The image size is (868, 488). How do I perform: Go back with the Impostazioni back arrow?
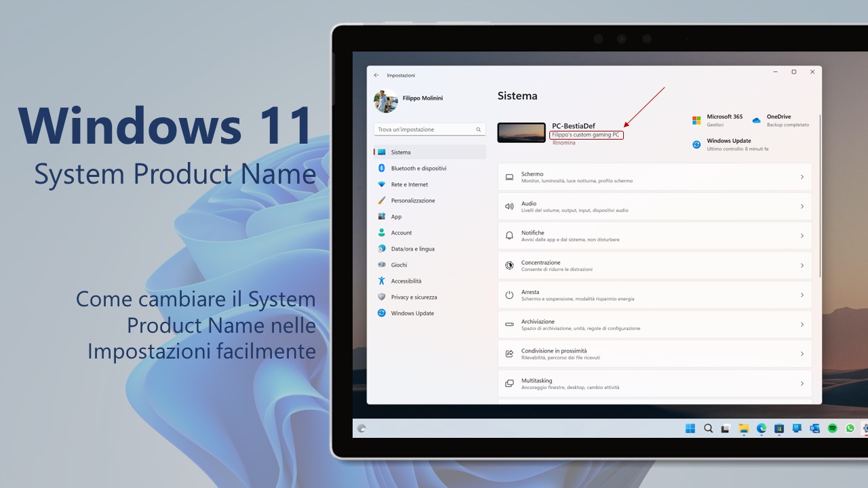(376, 75)
